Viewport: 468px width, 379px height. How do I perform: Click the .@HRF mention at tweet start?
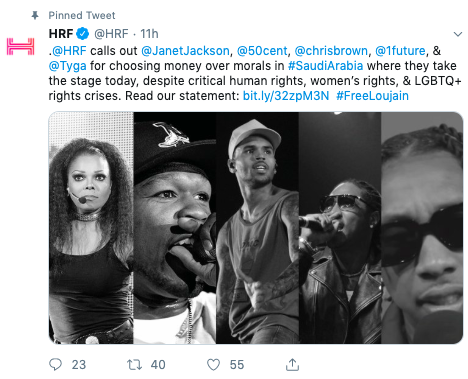68,51
